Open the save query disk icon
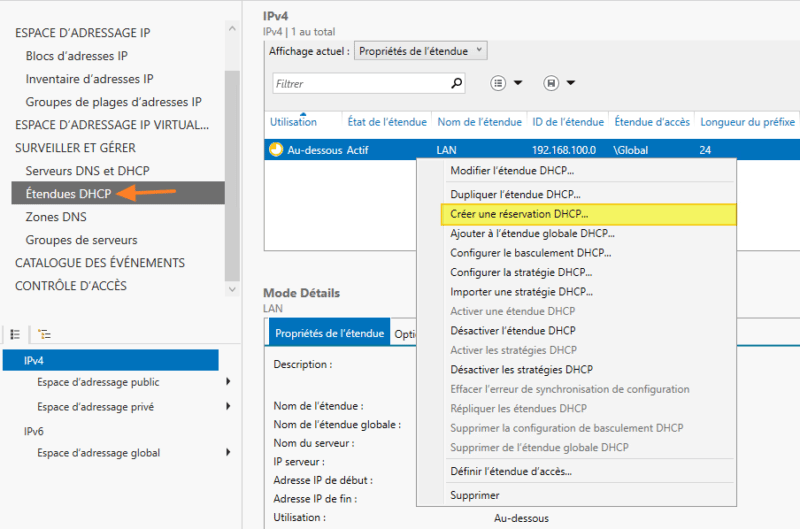The width and height of the screenshot is (800, 529). [551, 83]
